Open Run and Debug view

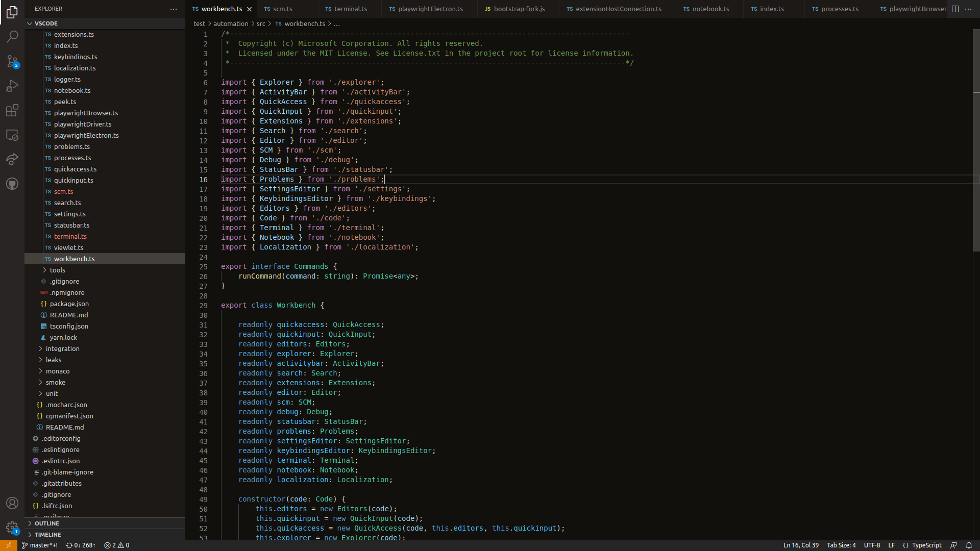tap(12, 86)
